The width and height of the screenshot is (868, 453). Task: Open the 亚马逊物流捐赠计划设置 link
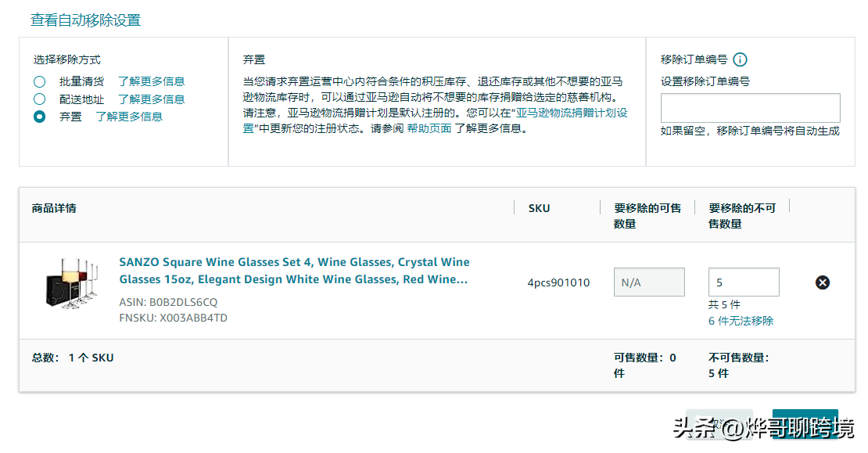[x=572, y=113]
